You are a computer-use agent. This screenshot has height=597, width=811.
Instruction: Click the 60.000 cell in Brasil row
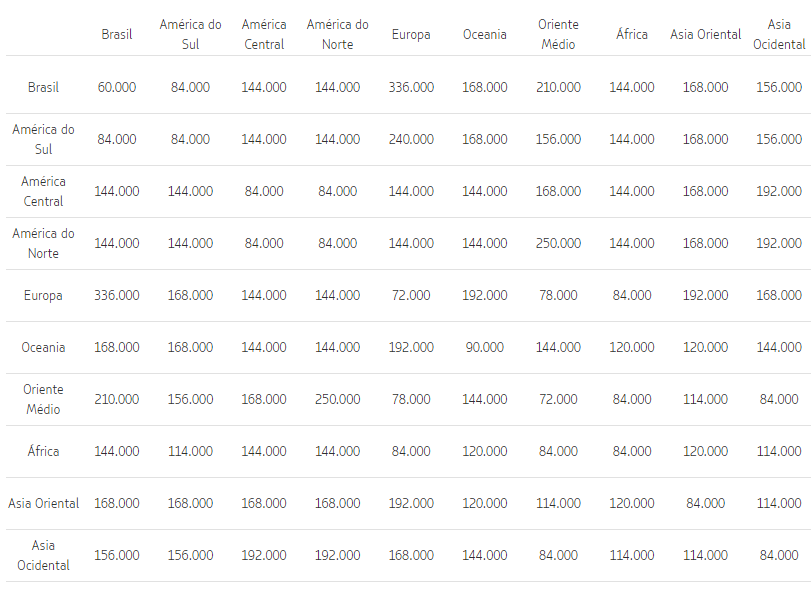point(117,87)
